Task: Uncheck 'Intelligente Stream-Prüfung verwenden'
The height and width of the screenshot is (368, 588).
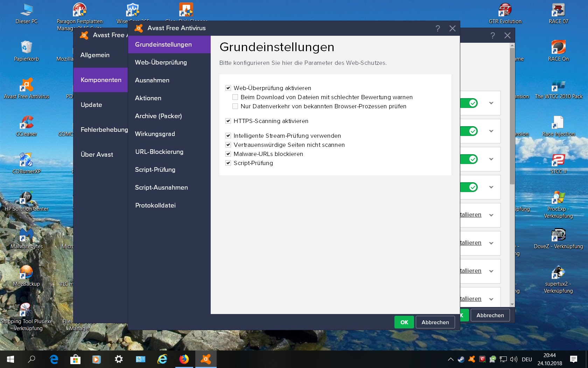Action: tap(228, 136)
